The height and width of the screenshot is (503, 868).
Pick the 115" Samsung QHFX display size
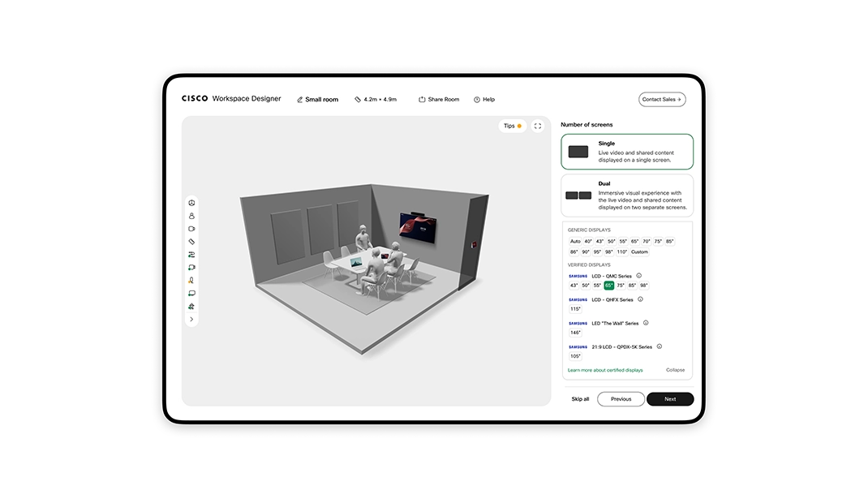[x=575, y=309]
